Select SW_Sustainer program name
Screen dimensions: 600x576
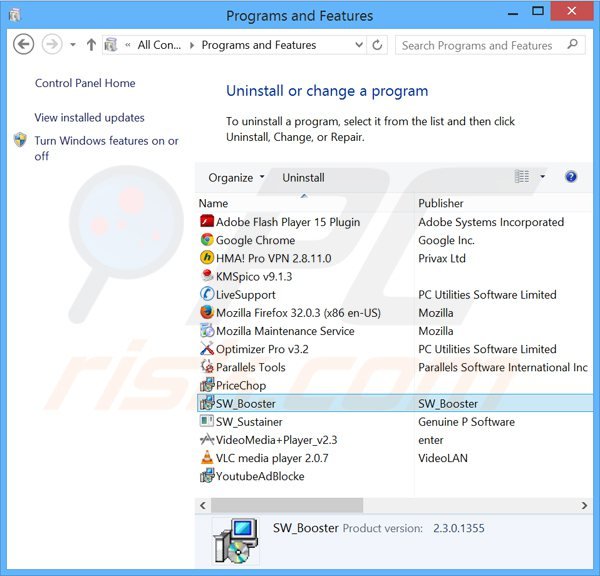pos(249,422)
